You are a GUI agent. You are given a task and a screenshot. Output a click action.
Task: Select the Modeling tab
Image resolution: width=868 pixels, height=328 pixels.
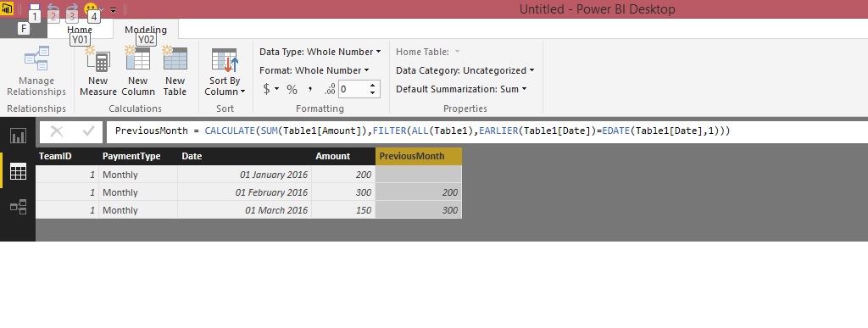coord(146,30)
